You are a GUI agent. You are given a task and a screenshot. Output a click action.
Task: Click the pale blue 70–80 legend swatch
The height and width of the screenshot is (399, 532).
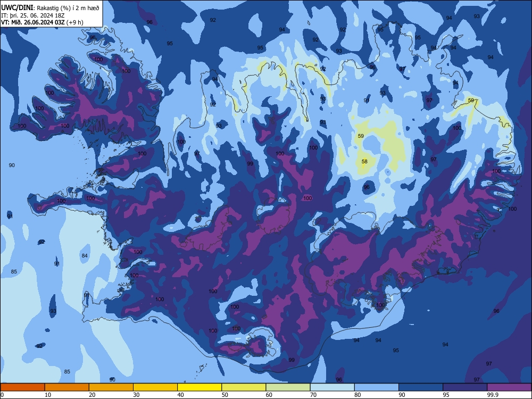tap(332, 387)
